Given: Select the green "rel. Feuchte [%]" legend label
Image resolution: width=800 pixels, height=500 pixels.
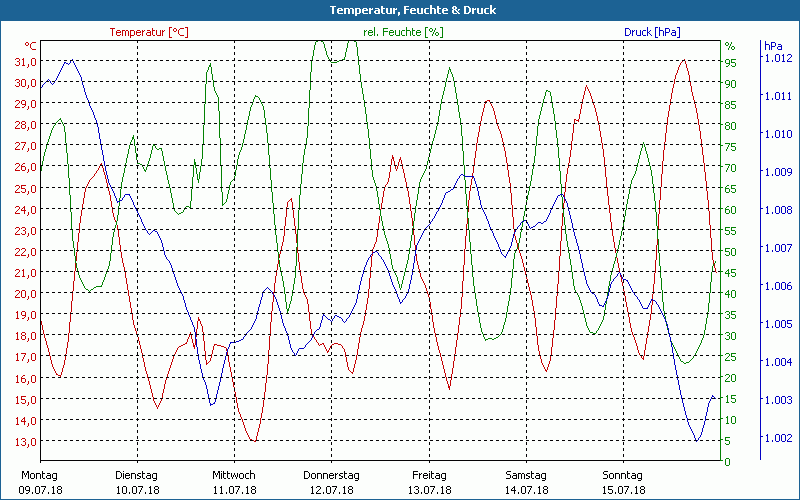Looking at the screenshot, I should (402, 32).
